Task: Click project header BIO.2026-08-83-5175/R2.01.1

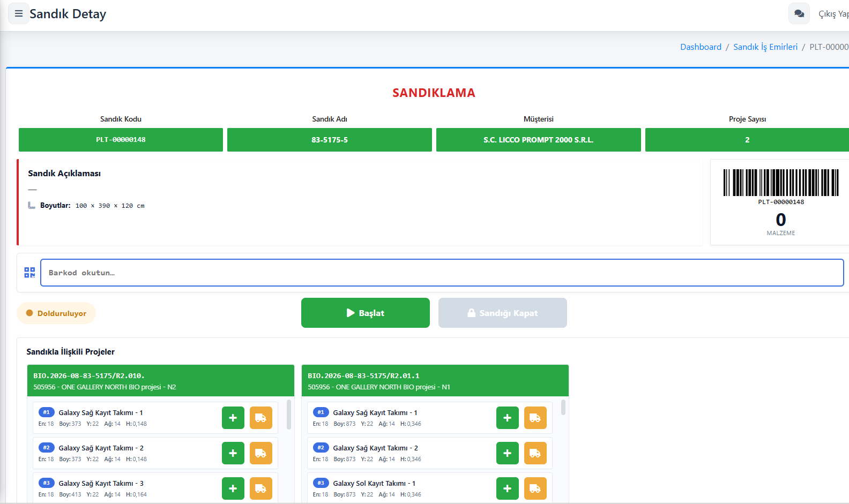Action: [x=435, y=381]
